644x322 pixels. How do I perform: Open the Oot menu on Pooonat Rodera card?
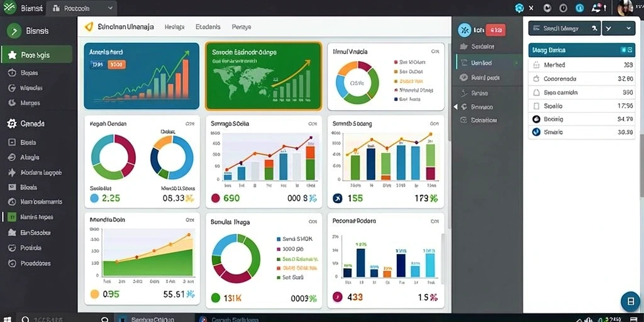point(434,221)
